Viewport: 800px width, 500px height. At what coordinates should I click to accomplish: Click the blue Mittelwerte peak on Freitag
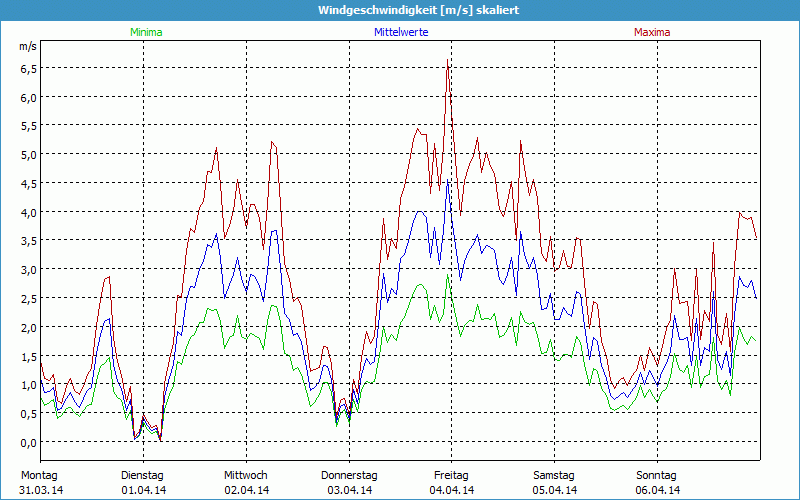point(447,180)
